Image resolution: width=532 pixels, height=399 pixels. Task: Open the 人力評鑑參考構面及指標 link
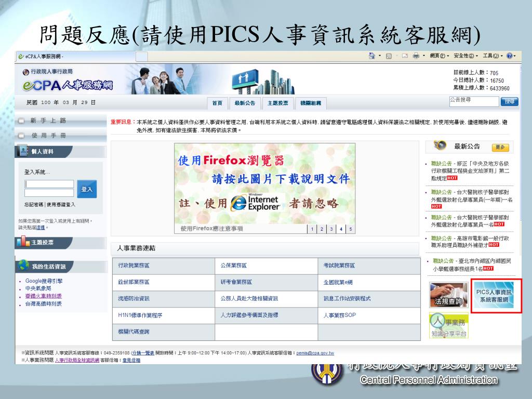click(249, 315)
